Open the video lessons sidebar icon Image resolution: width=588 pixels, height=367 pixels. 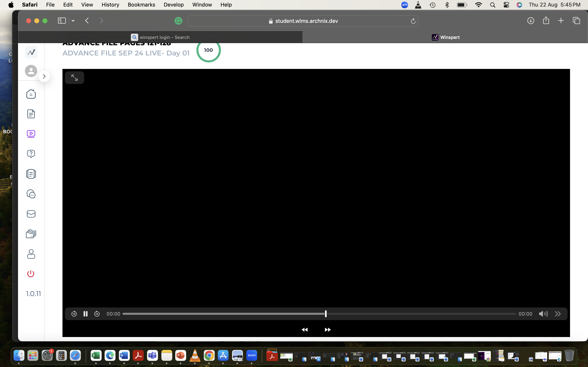(31, 134)
